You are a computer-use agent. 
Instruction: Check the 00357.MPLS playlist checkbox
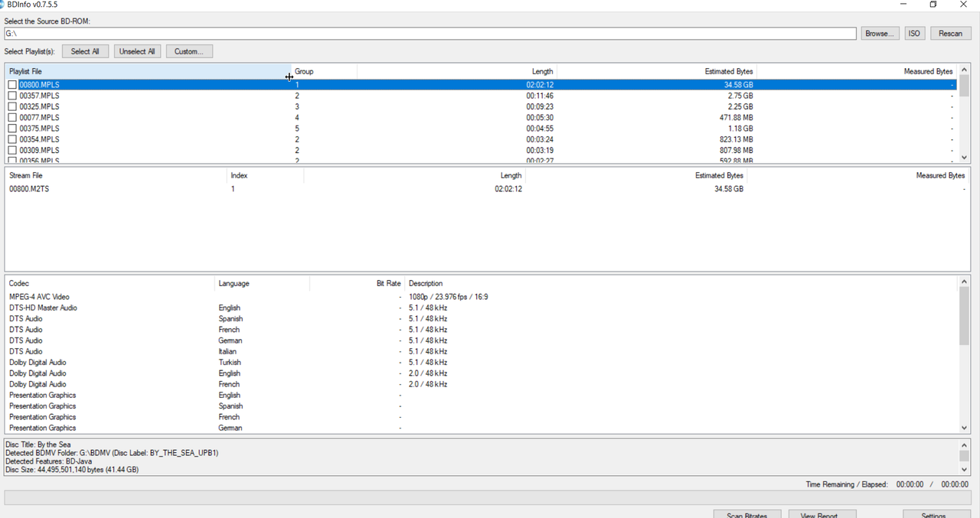[x=12, y=96]
